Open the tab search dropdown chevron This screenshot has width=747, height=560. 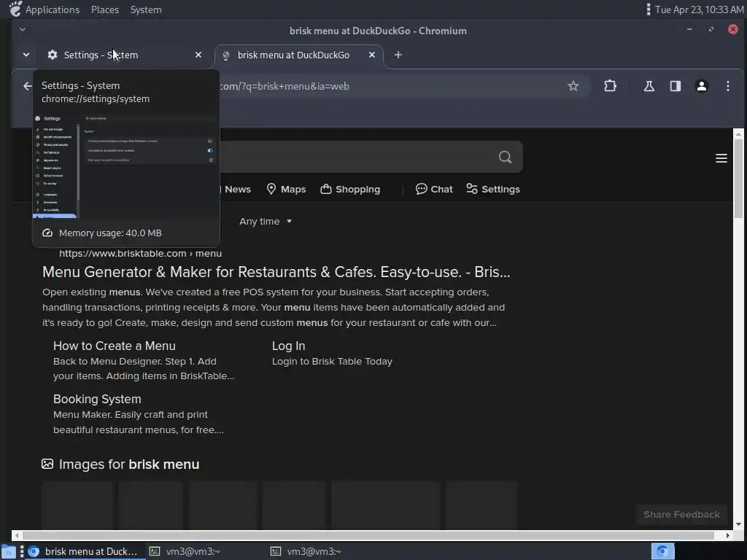pos(26,55)
